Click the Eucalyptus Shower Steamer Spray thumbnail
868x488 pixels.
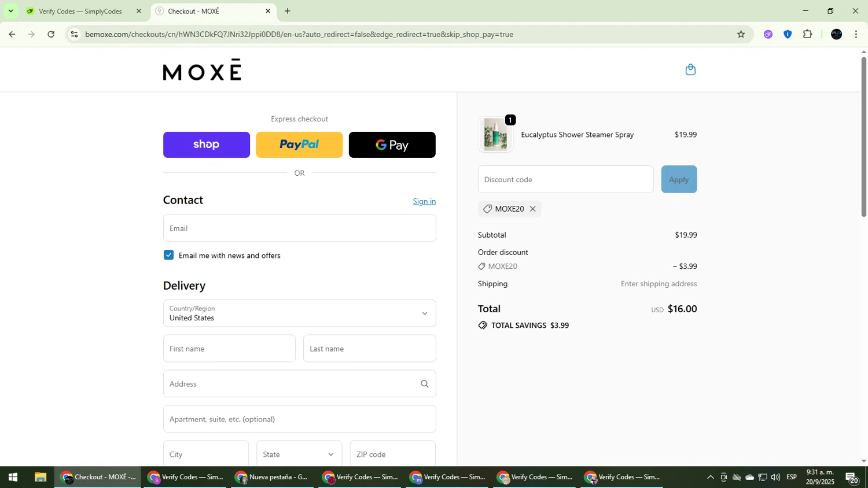tap(495, 135)
